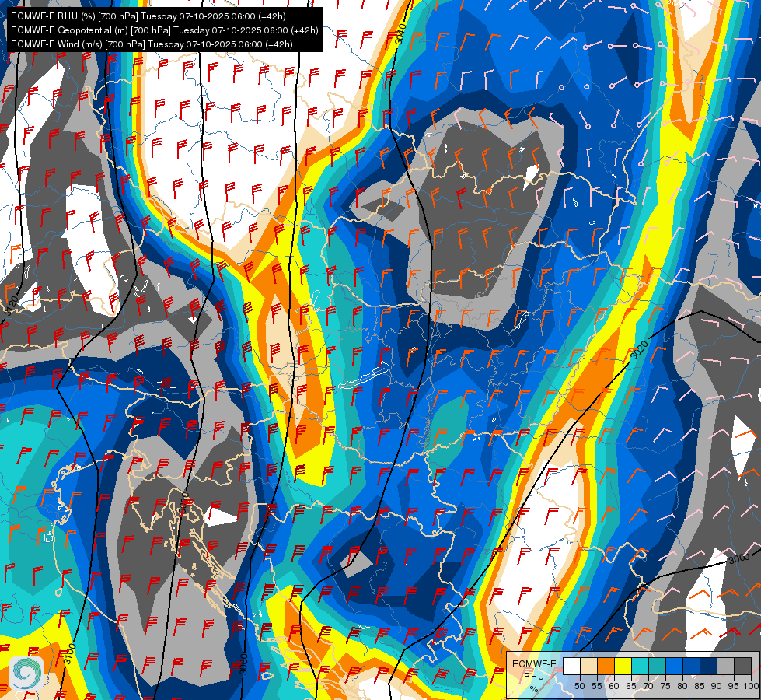This screenshot has height=700, width=761.
Task: Click the 3040 geopotential contour label
Action: [401, 34]
